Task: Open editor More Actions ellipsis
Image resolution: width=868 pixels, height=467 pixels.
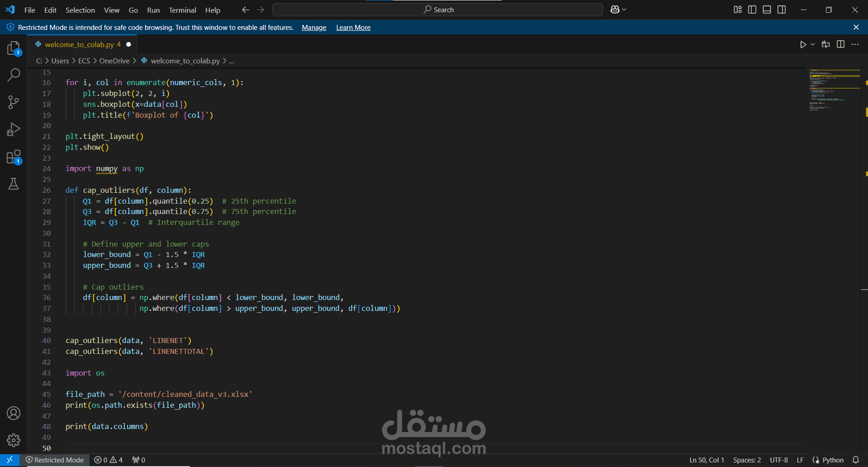Action: [x=855, y=44]
